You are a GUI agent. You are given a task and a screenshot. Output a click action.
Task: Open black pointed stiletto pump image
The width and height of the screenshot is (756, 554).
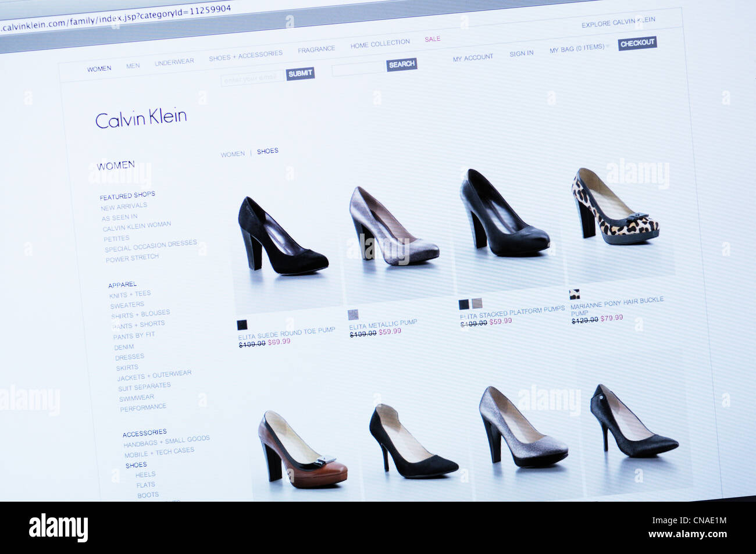tap(634, 421)
